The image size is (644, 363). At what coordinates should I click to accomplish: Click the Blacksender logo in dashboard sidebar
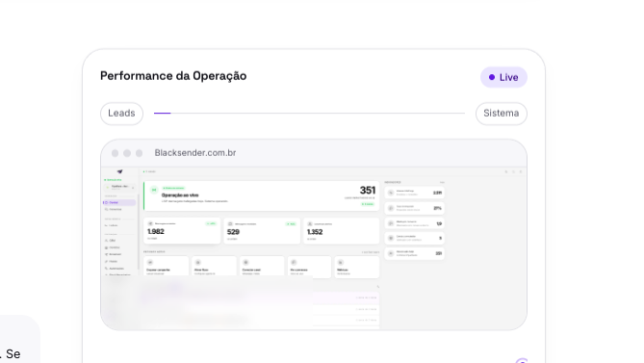[x=120, y=171]
